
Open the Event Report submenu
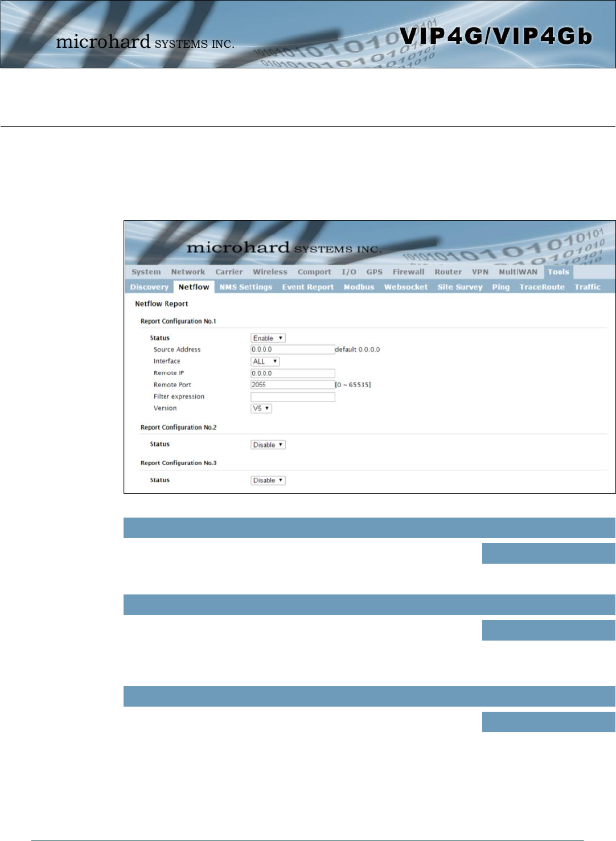click(x=308, y=287)
